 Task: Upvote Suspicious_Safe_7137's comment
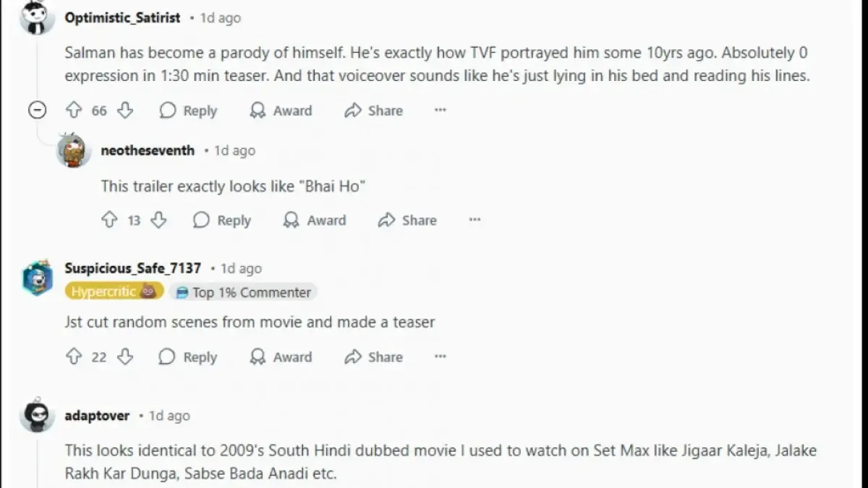pyautogui.click(x=74, y=357)
